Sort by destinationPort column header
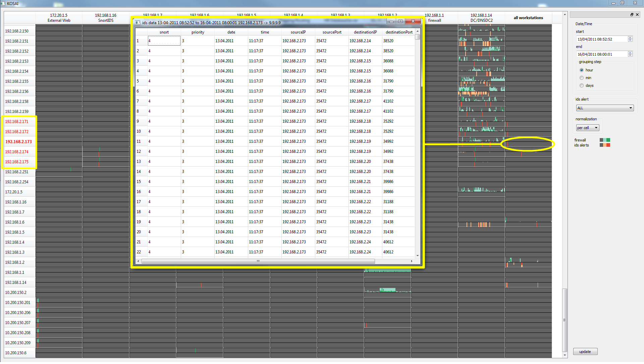The width and height of the screenshot is (644, 364). 399,33
